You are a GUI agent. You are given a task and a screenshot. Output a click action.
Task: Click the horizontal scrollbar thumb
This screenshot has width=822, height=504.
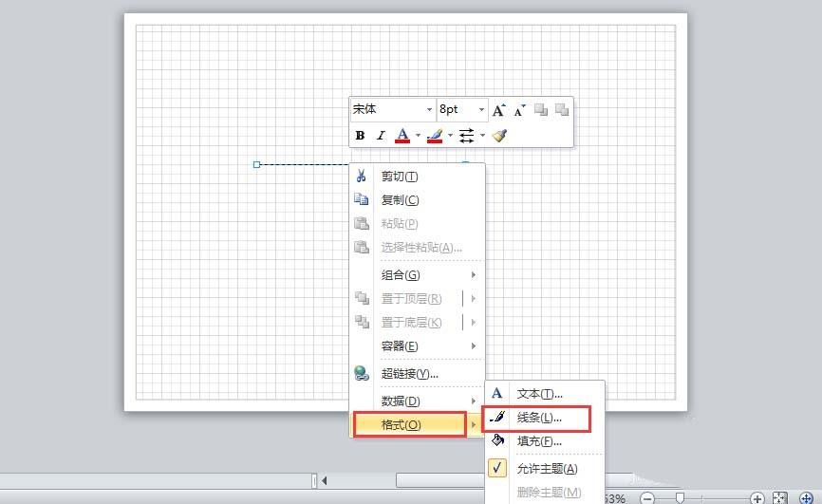(440, 480)
